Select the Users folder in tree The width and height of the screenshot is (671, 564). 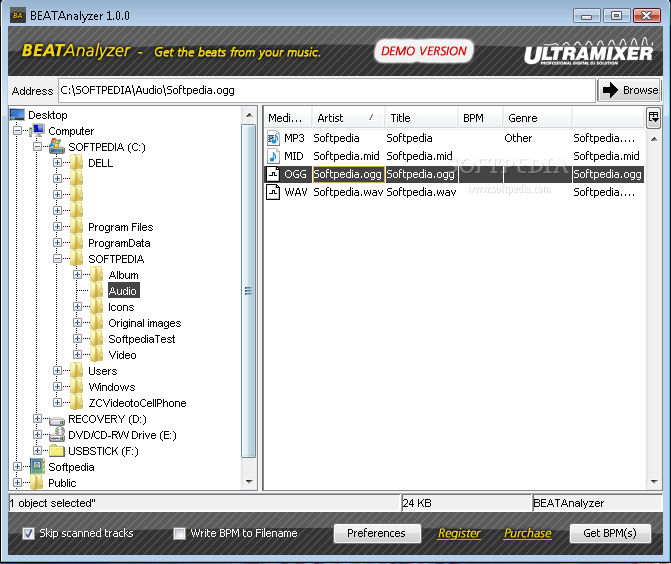point(103,371)
